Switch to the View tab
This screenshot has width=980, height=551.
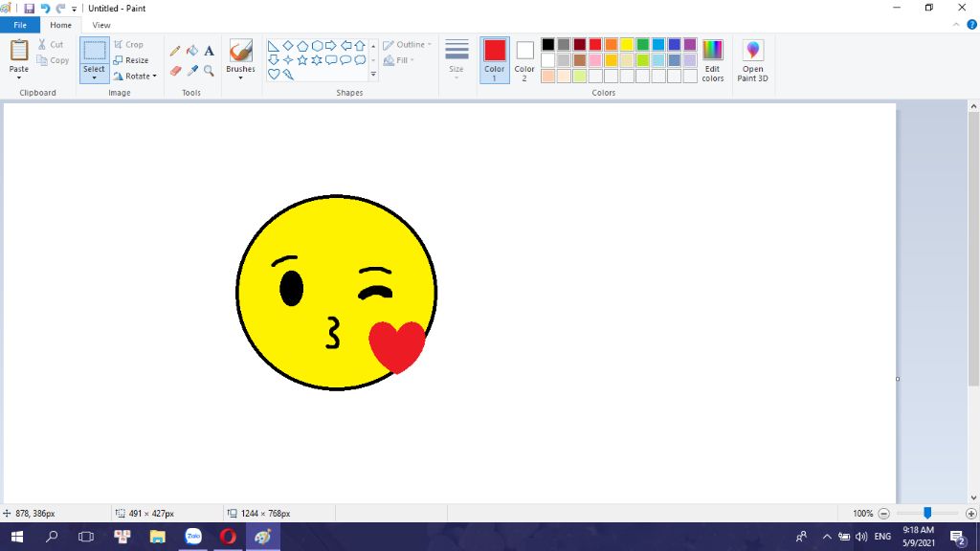coord(101,25)
